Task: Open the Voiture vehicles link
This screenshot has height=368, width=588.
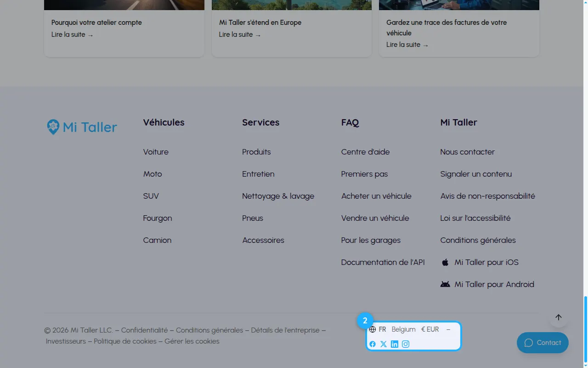Action: 156,152
